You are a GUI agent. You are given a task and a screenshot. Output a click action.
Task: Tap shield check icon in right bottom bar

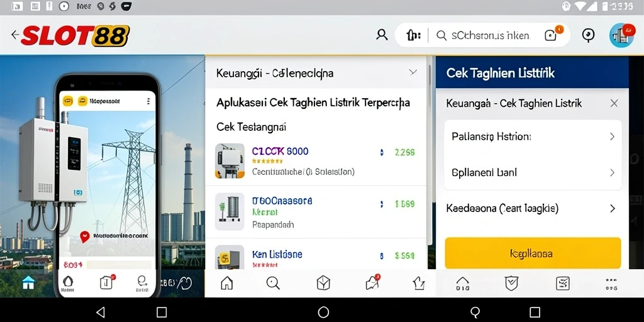pos(511,283)
